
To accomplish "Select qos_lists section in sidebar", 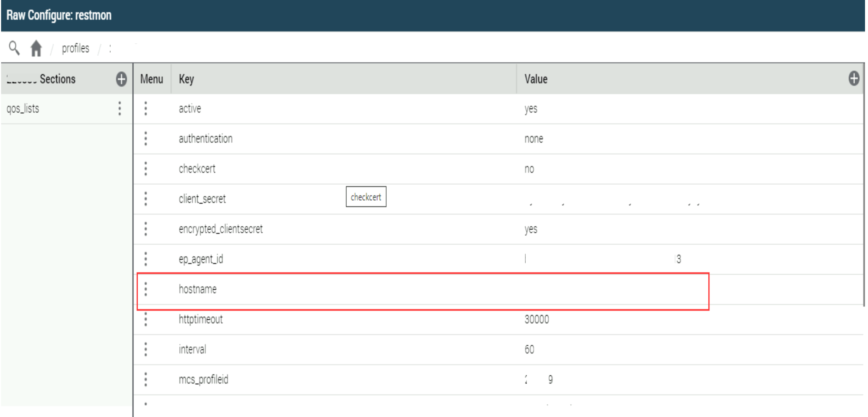I will coord(23,109).
